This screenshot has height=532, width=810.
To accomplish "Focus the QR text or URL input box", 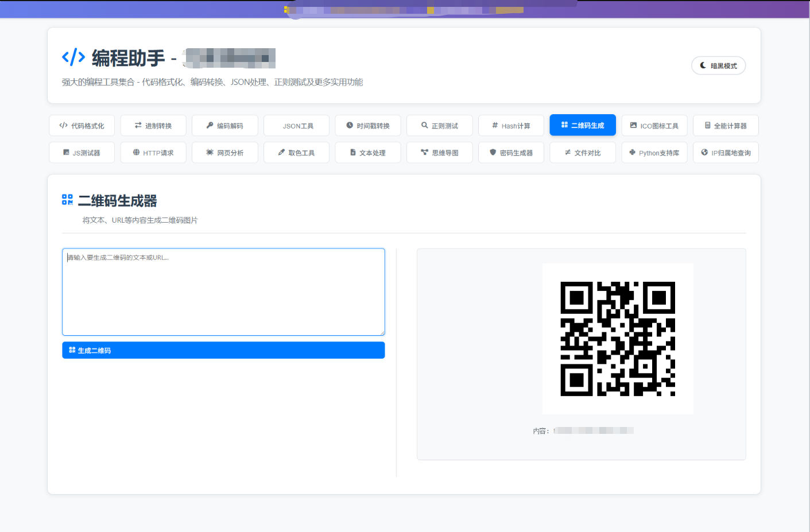I will [223, 292].
